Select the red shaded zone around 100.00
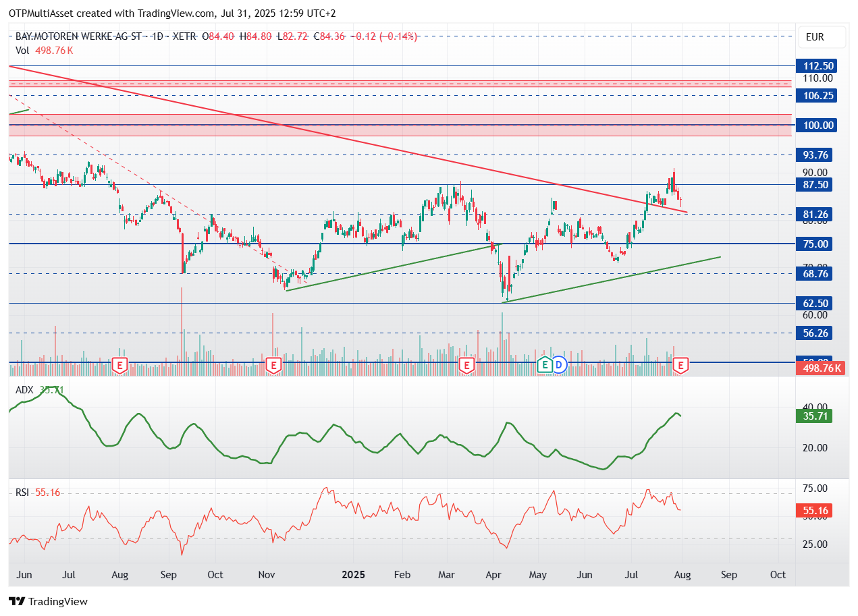This screenshot has width=858, height=616. pos(400,125)
